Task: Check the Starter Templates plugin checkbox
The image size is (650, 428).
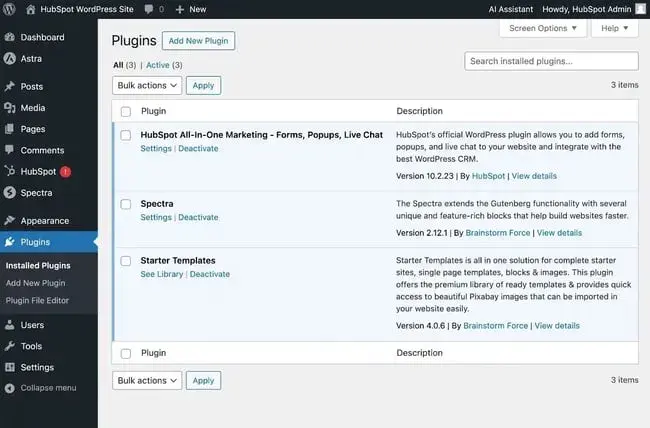Action: pos(126,261)
